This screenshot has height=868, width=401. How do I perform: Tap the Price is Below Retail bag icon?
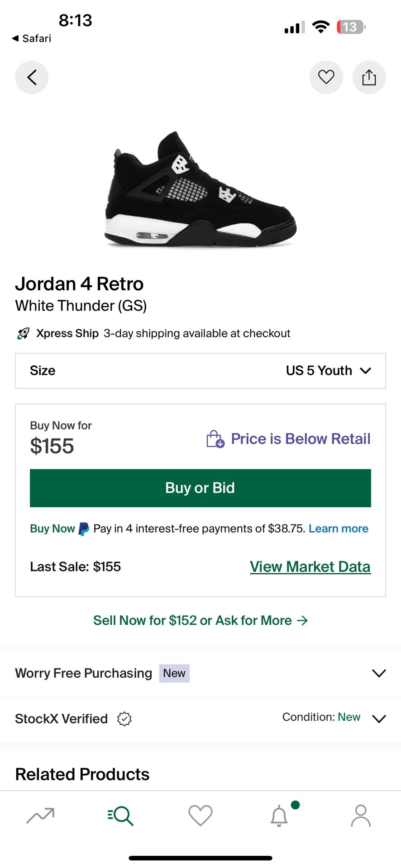click(215, 439)
